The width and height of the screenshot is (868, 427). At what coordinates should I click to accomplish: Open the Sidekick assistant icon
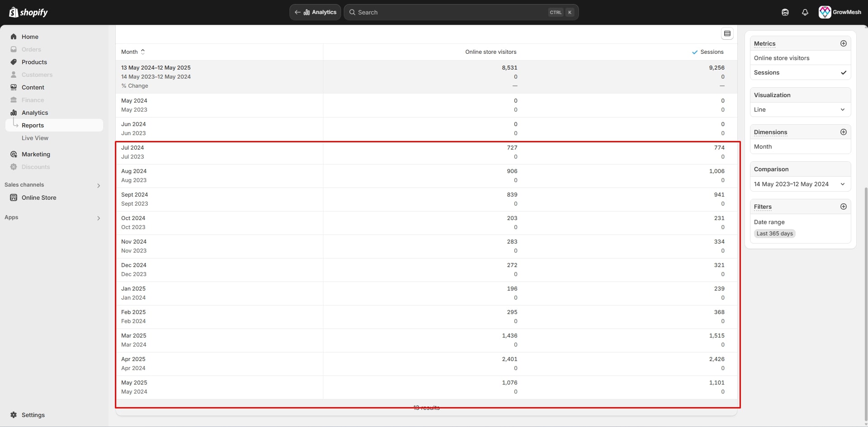pos(785,12)
